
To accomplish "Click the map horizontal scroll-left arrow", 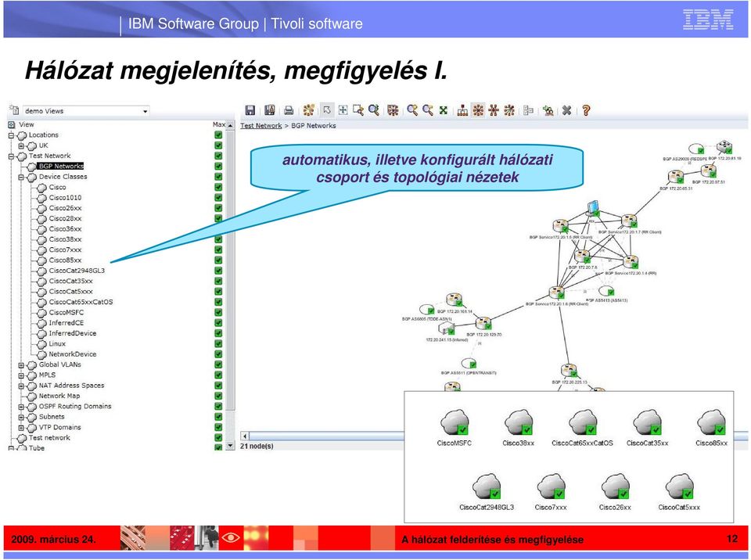I will pyautogui.click(x=245, y=436).
